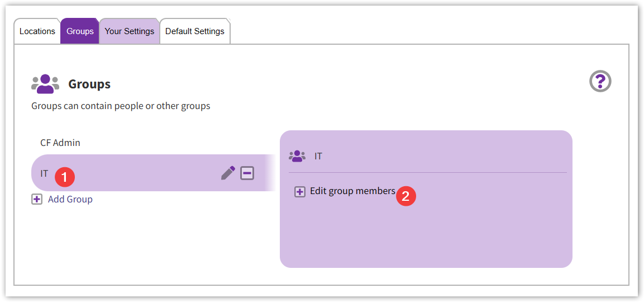Click the Groups heading text
Viewport: 644px width, 302px height.
pyautogui.click(x=89, y=84)
